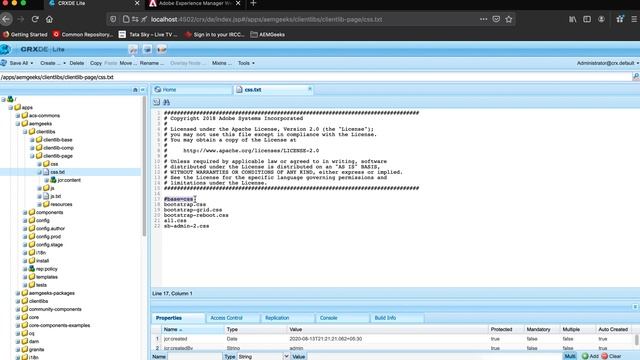This screenshot has height=360, width=640.
Task: Go to the browser home page
Action: point(49,19)
